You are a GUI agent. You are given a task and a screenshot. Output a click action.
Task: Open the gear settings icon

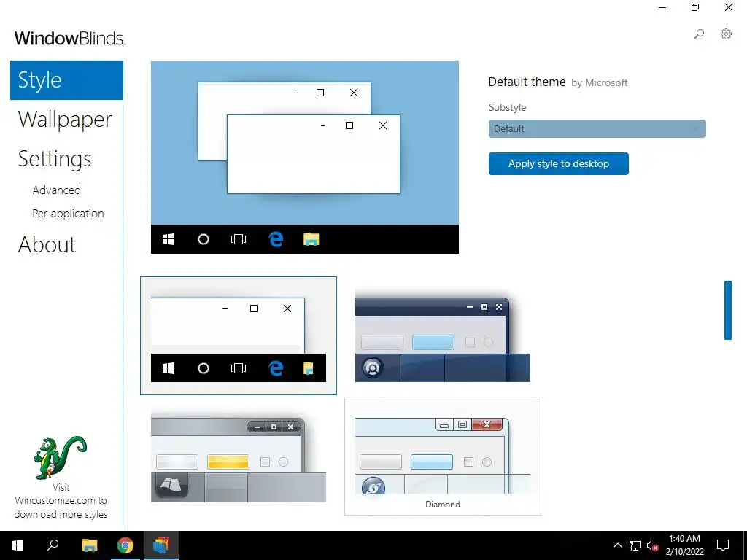pyautogui.click(x=726, y=34)
